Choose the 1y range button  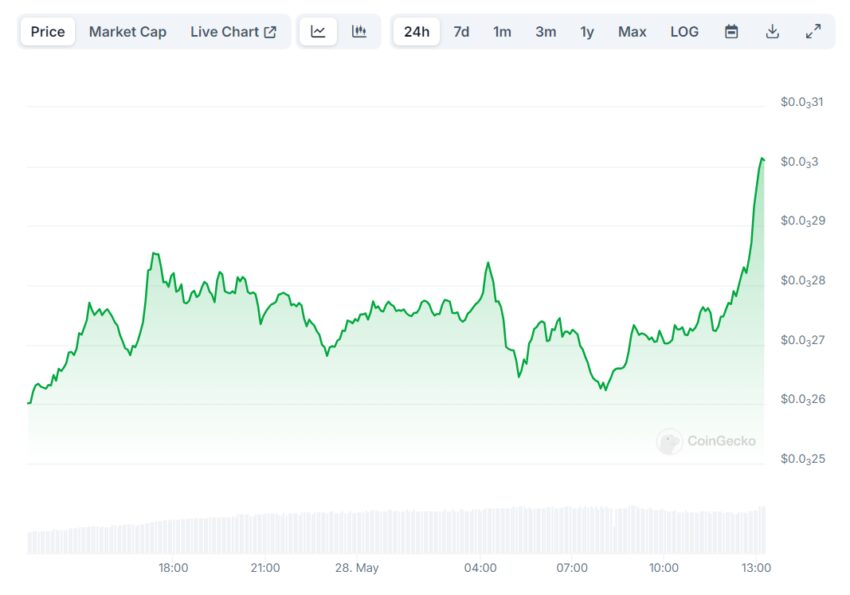587,31
